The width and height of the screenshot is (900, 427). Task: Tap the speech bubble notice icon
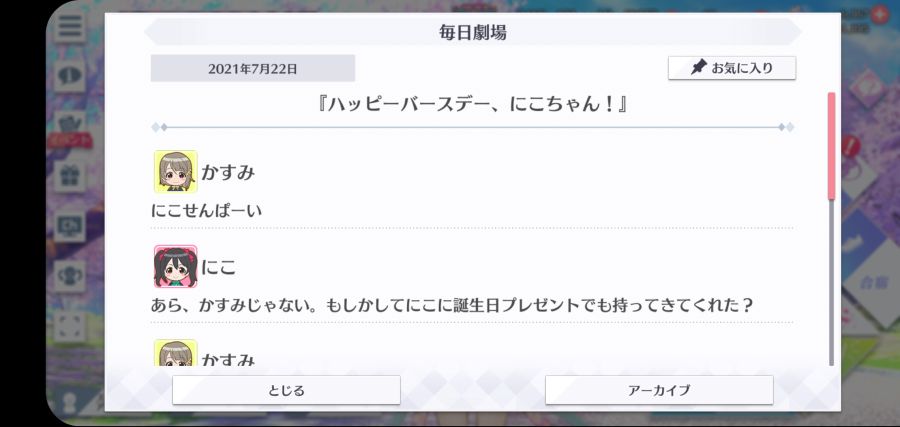coord(70,76)
